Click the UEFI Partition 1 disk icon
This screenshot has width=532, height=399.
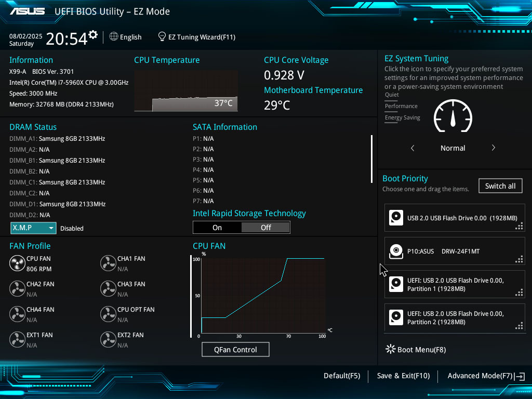396,284
